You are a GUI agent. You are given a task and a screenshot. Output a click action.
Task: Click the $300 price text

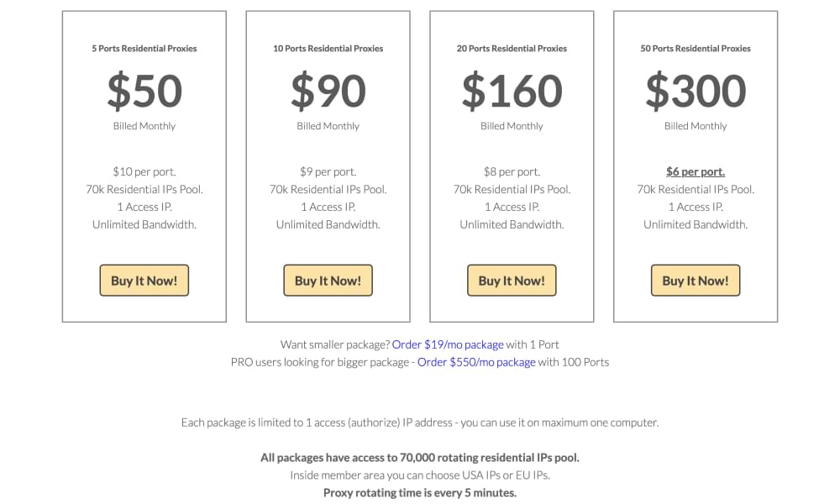696,89
